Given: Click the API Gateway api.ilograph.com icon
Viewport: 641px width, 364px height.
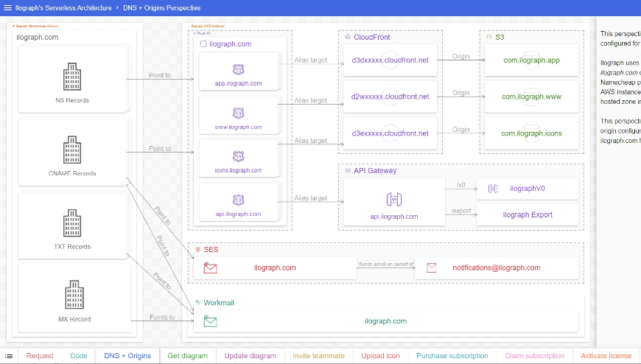Looking at the screenshot, I should coord(394,200).
